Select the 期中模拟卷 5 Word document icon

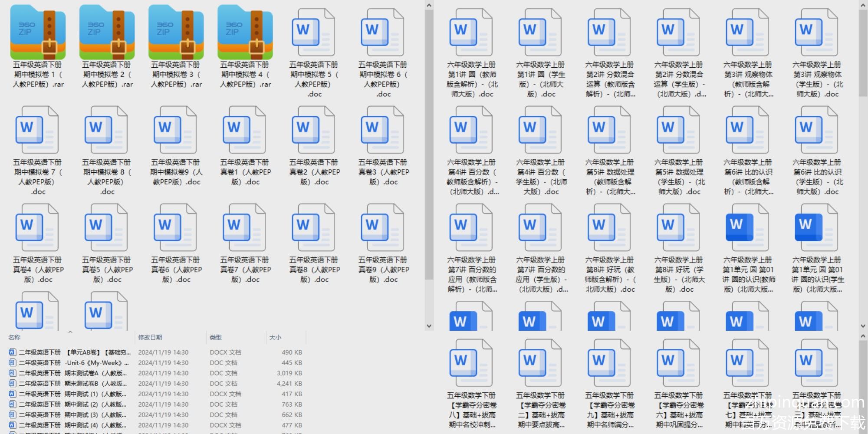(313, 33)
